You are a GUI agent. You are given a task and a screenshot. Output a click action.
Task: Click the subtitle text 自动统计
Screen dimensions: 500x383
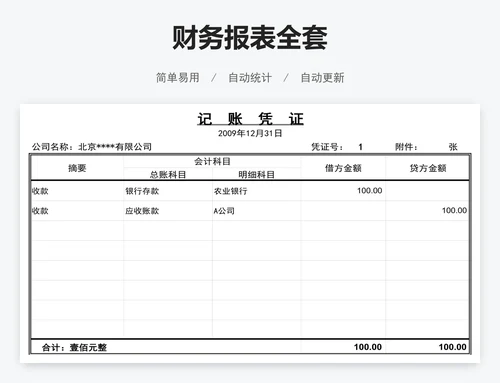(250, 78)
